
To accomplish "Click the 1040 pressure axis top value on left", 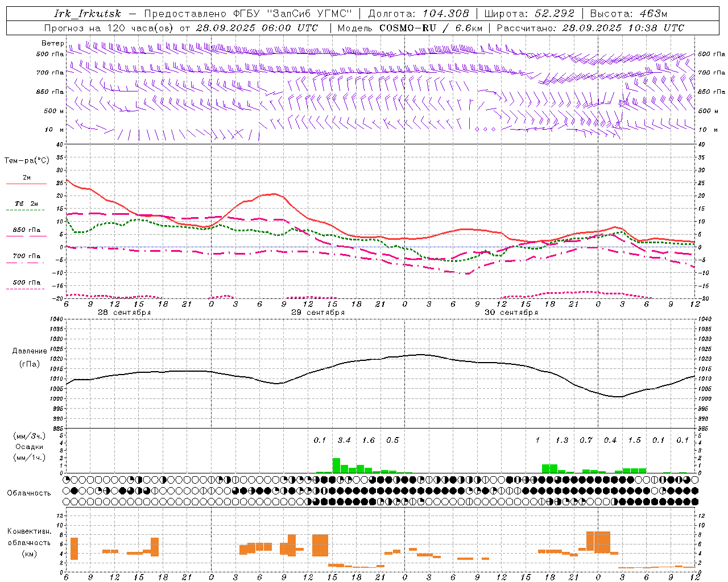I will tap(56, 319).
